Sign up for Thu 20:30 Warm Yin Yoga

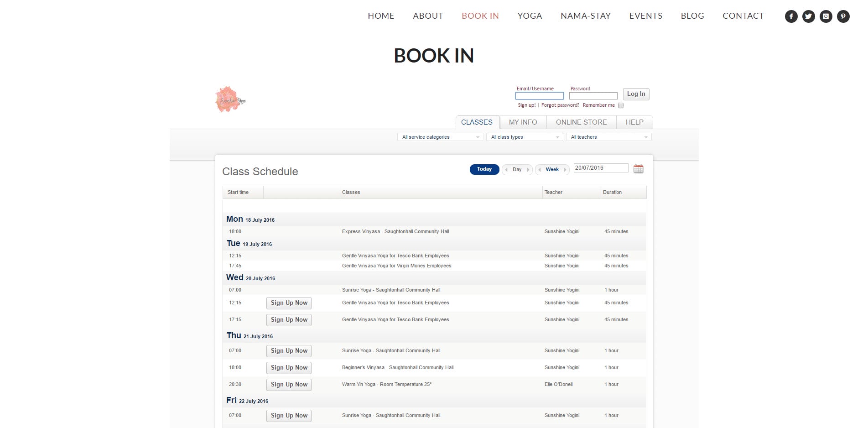point(289,385)
